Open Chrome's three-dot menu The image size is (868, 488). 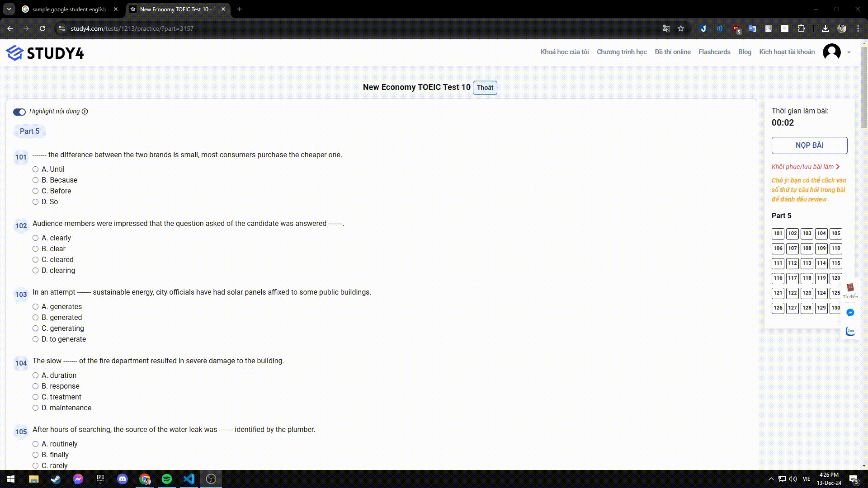859,28
